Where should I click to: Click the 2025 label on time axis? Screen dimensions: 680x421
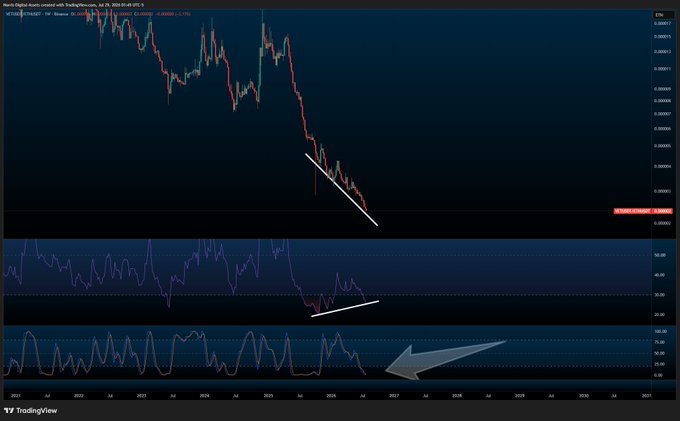point(268,396)
